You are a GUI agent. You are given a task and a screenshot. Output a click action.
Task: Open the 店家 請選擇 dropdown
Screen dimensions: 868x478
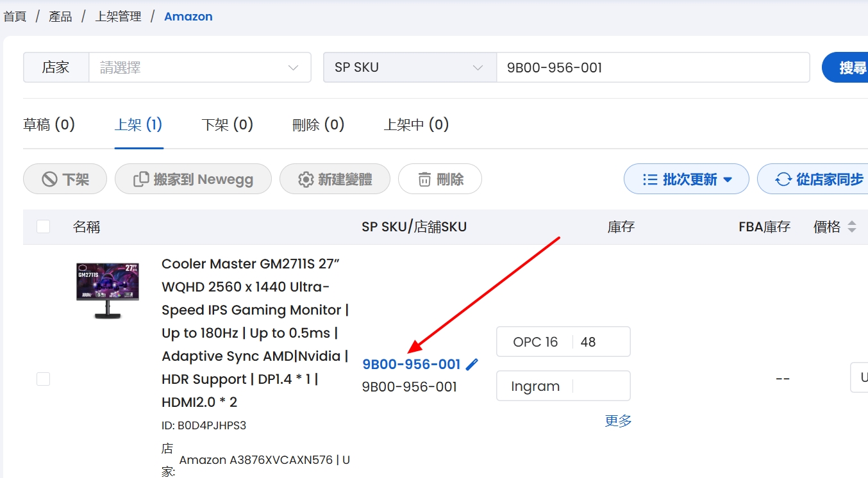(200, 67)
